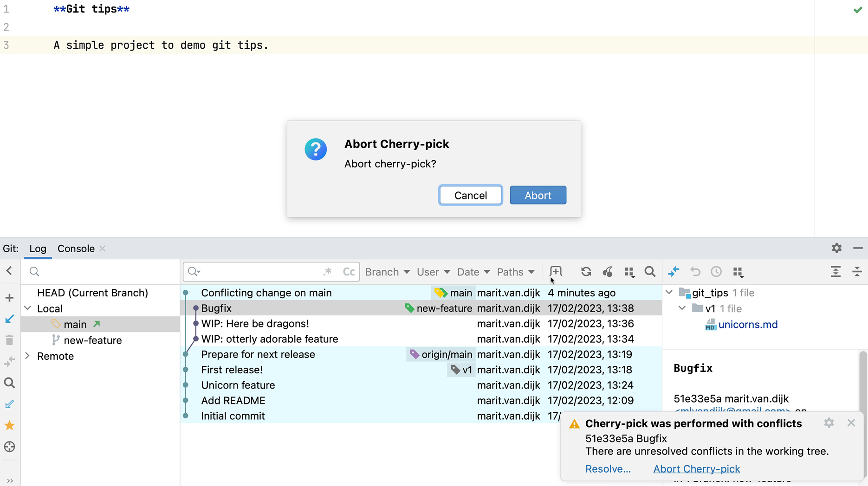Select the Log tab
The width and height of the screenshot is (868, 486).
38,249
